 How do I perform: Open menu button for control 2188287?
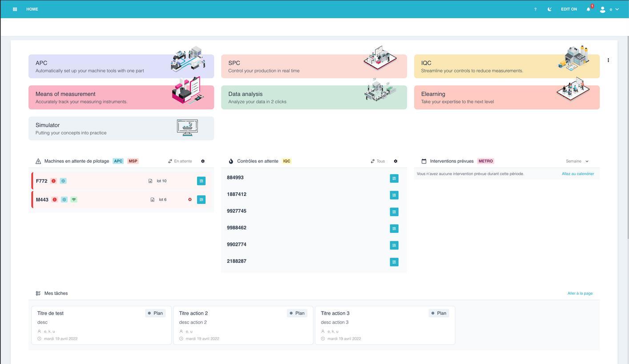[394, 262]
